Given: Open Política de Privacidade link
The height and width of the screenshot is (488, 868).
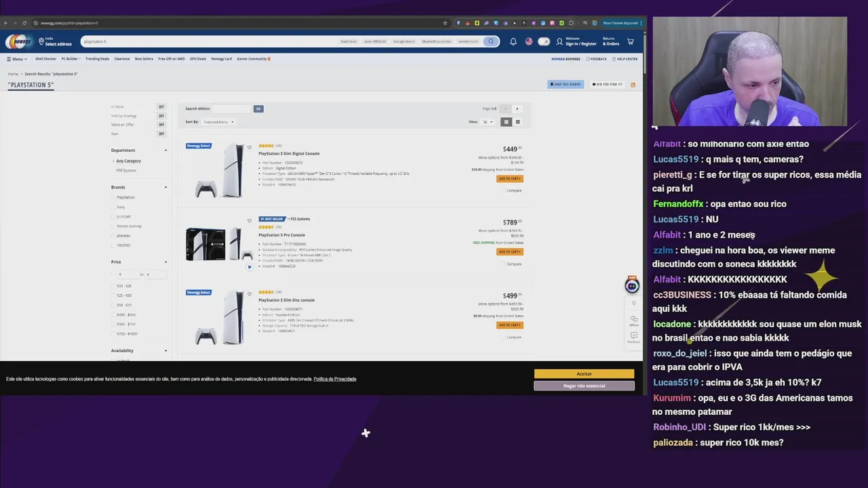Looking at the screenshot, I should click(x=335, y=379).
